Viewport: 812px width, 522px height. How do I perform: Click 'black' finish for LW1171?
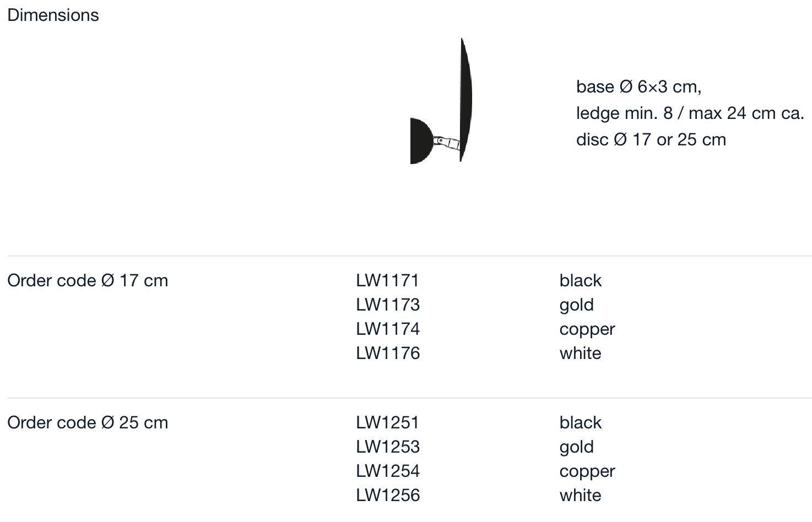coord(581,280)
